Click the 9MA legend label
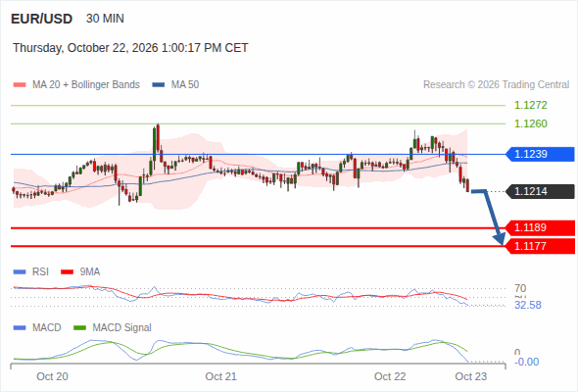This screenshot has height=392, width=578. click(x=90, y=272)
